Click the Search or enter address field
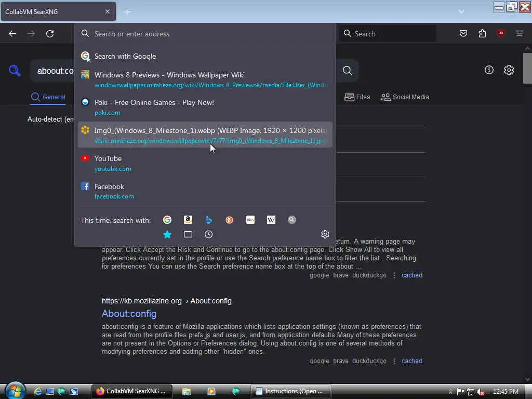The image size is (532, 399). tap(205, 34)
